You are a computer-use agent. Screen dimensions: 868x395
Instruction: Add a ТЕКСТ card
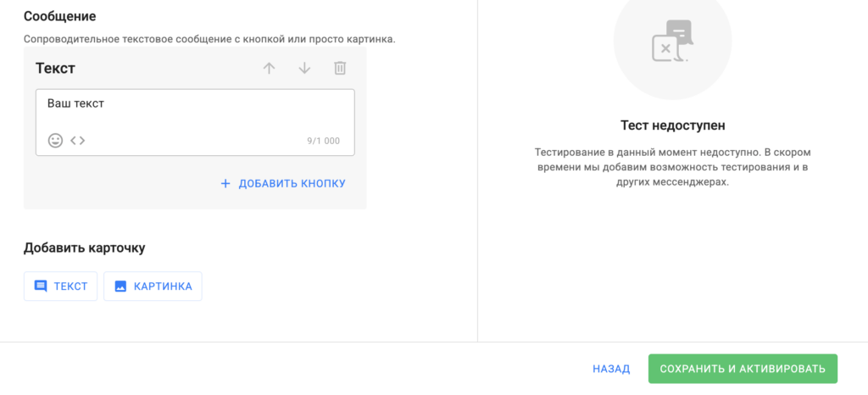pos(61,287)
